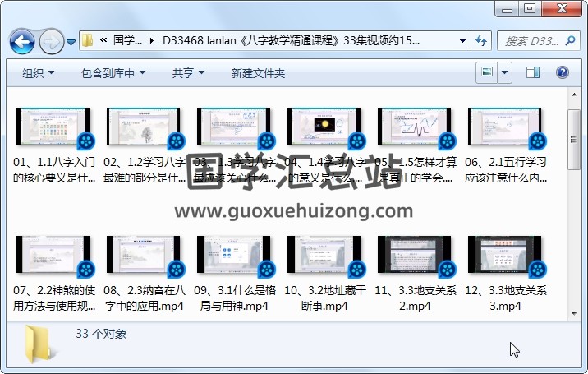This screenshot has width=588, height=374.
Task: Click scrollbar up arrow
Action: pos(574,95)
